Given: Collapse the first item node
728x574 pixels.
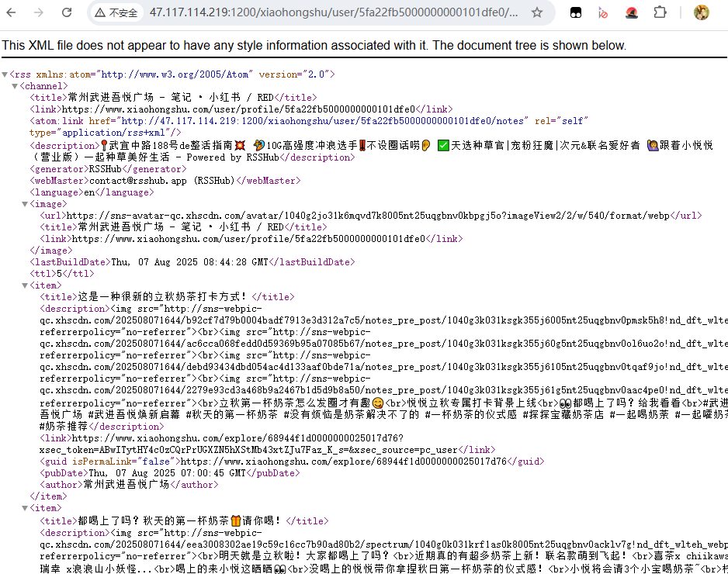Looking at the screenshot, I should [x=25, y=285].
